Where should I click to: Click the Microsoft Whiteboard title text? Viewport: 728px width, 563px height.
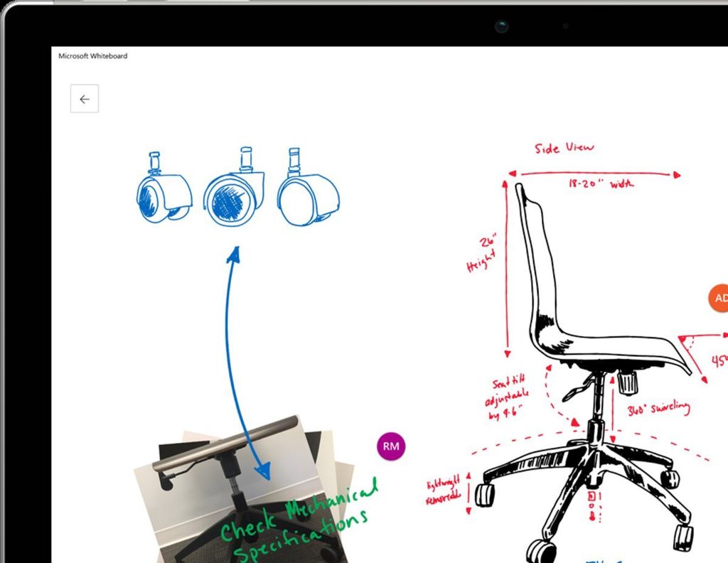point(94,55)
